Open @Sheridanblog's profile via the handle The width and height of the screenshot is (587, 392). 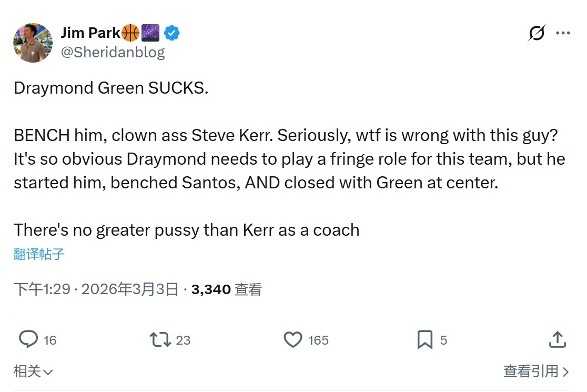[x=114, y=52]
